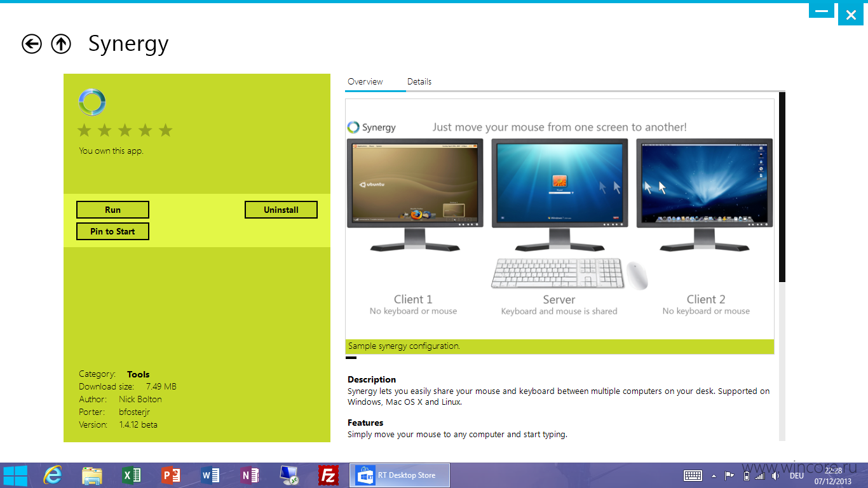Switch to the Details tab
Screen dimensions: 868x488
(x=419, y=82)
